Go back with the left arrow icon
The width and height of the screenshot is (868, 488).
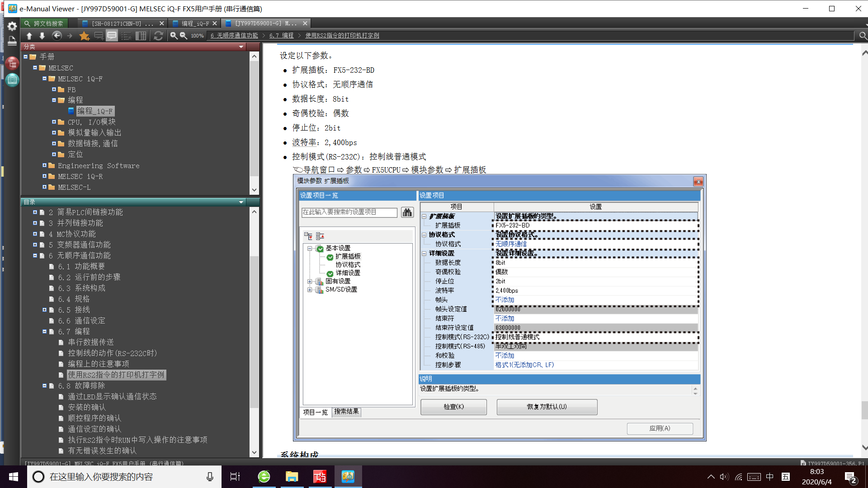click(57, 36)
